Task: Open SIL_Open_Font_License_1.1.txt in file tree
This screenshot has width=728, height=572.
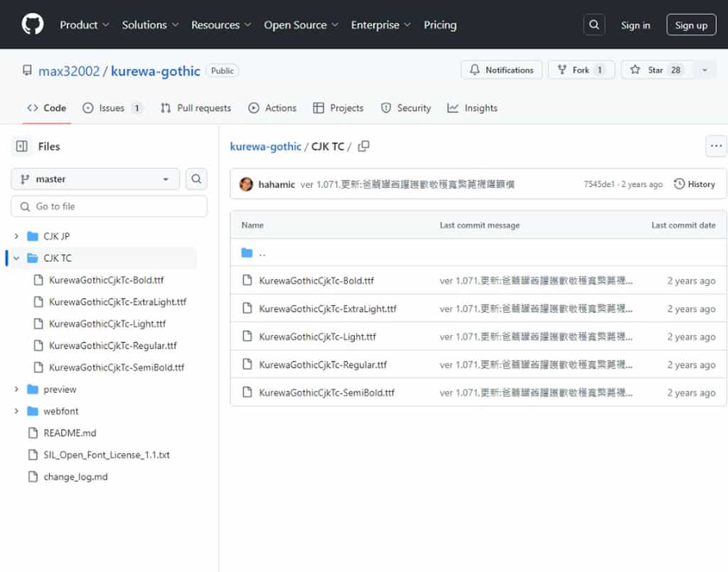Action: point(107,455)
